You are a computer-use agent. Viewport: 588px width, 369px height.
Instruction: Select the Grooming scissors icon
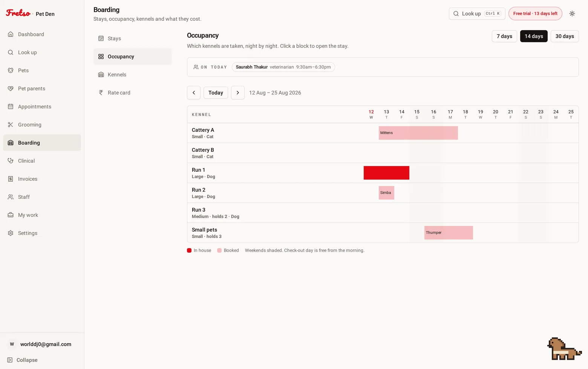click(11, 125)
